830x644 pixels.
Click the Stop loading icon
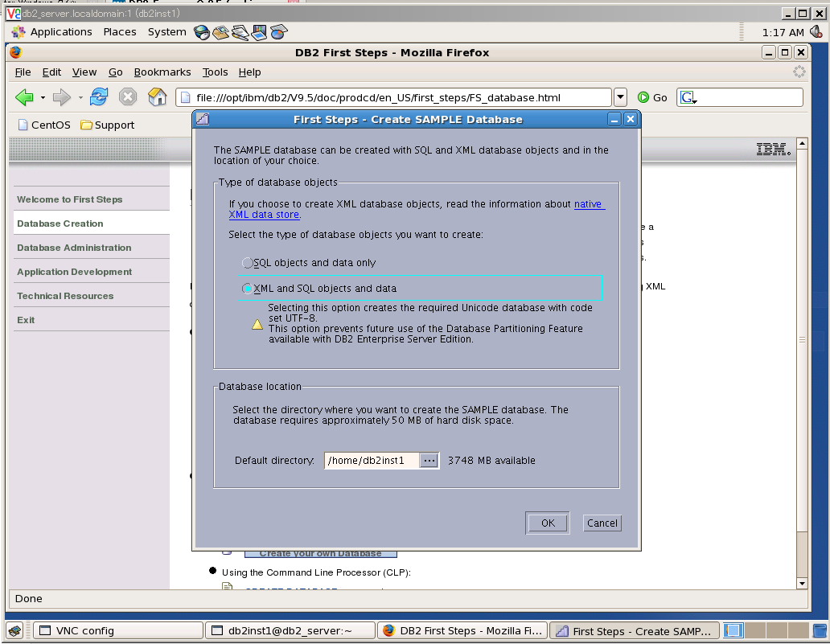pos(128,96)
